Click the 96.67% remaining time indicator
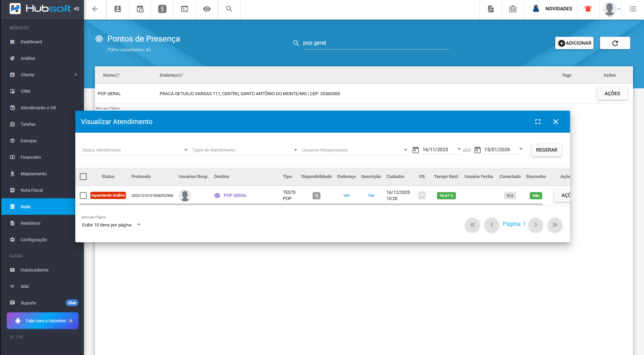The width and height of the screenshot is (644, 355). pos(446,196)
